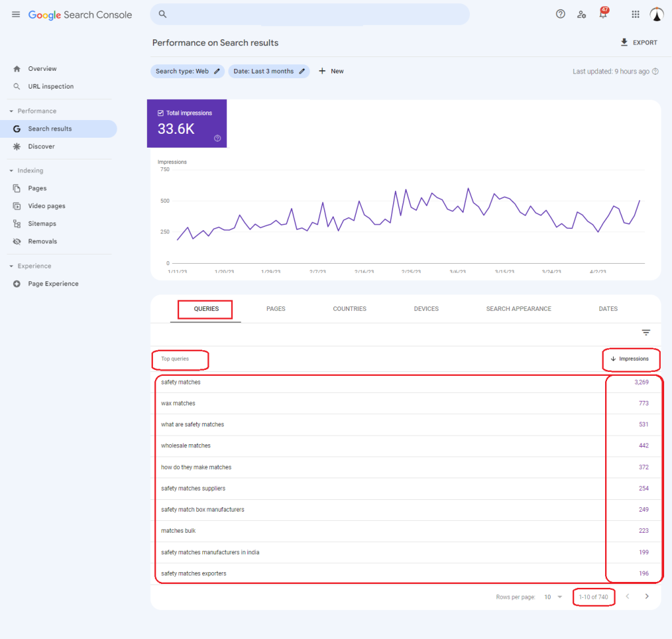Viewport: 672px width, 639px height.
Task: Click the Google Search Console logo
Action: [80, 15]
